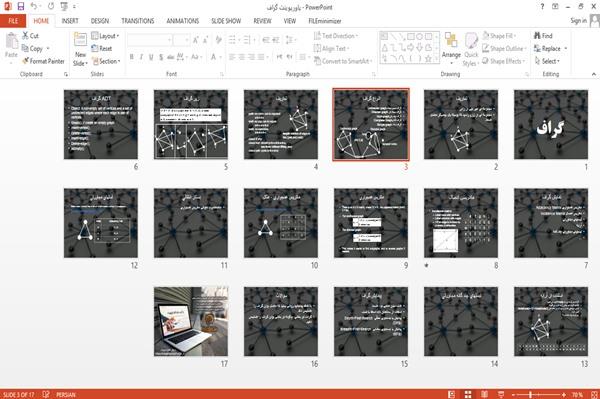Toggle Bold formatting button
This screenshot has height=399, width=600.
tap(132, 57)
